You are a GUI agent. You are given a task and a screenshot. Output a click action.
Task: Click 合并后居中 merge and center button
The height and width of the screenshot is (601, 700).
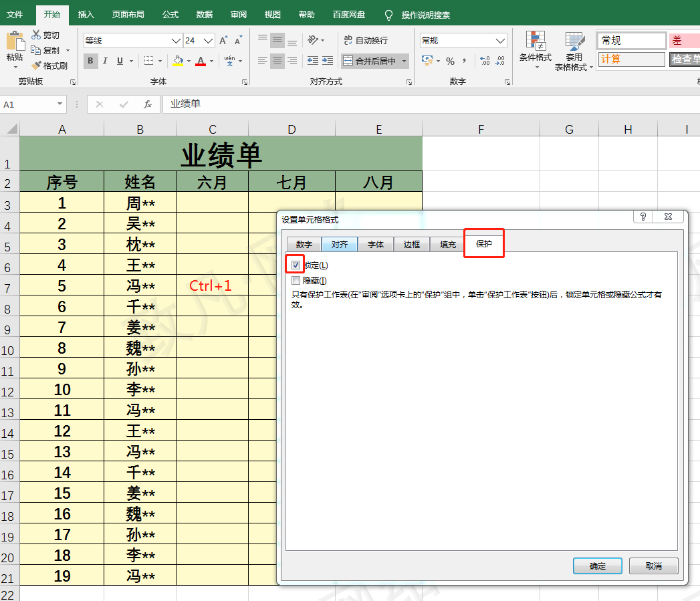coord(370,61)
